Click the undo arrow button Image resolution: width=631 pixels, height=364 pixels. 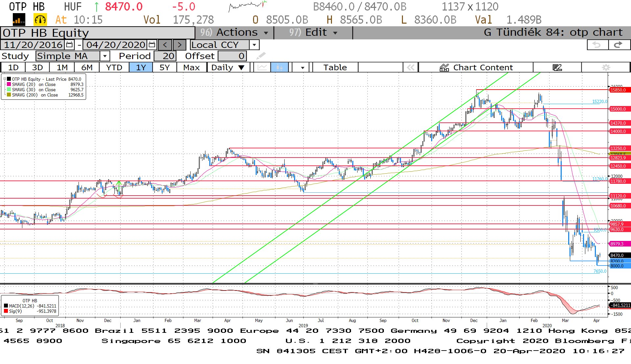(x=597, y=45)
